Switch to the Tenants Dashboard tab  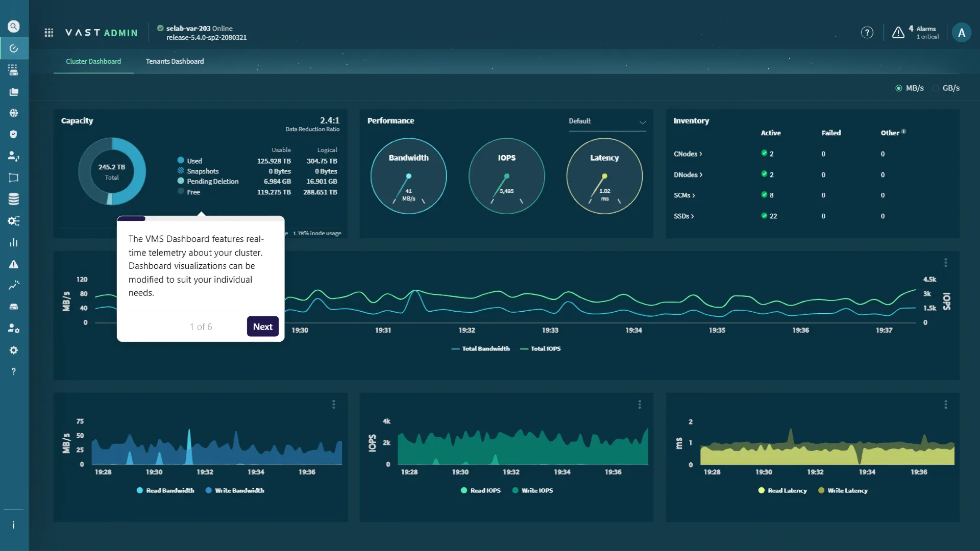click(175, 61)
